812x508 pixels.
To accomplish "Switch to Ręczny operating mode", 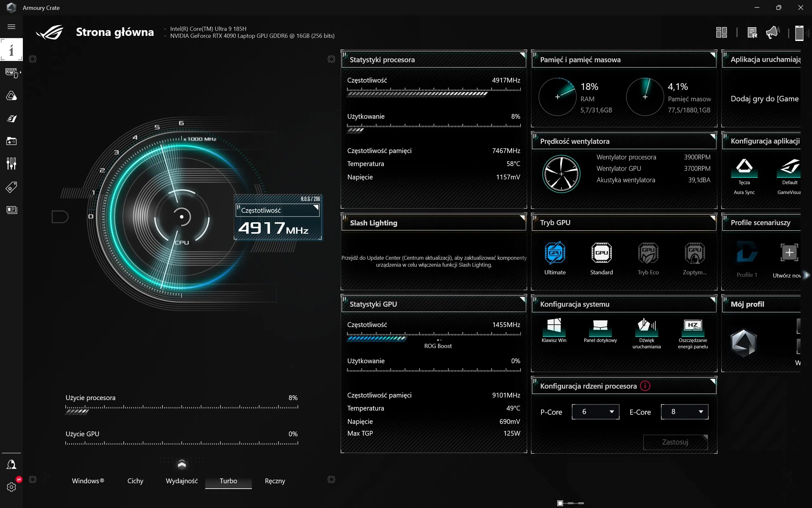I will coord(275,481).
